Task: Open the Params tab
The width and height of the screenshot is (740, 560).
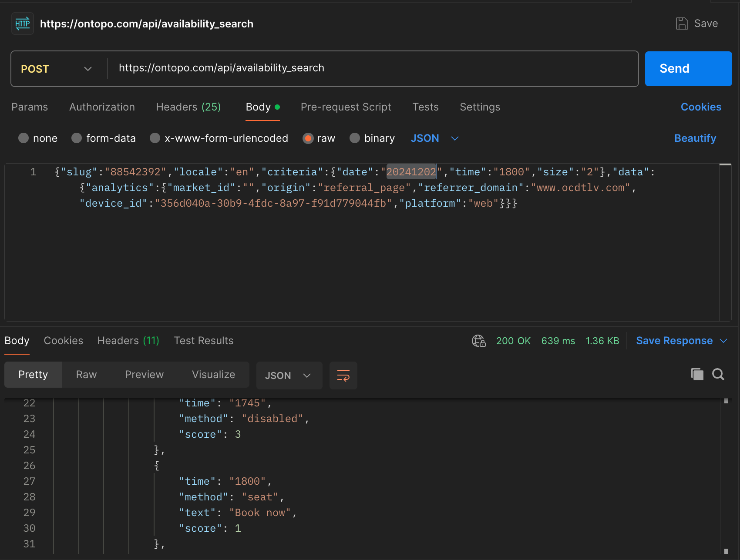Action: point(30,107)
